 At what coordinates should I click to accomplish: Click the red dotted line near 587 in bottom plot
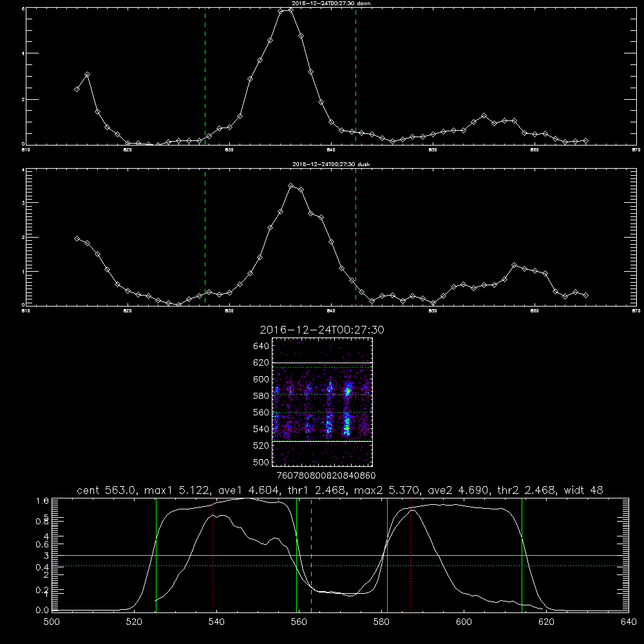(x=410, y=555)
